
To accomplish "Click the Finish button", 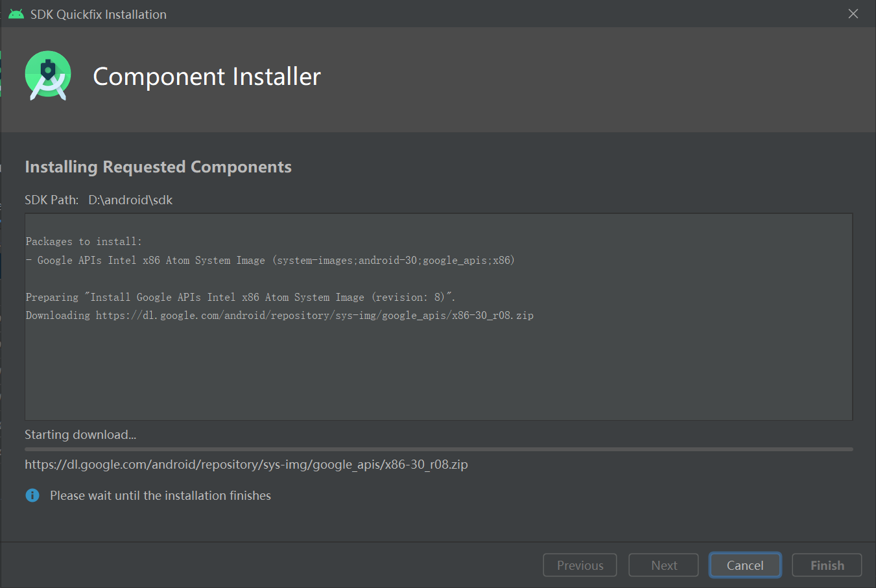I will (827, 565).
